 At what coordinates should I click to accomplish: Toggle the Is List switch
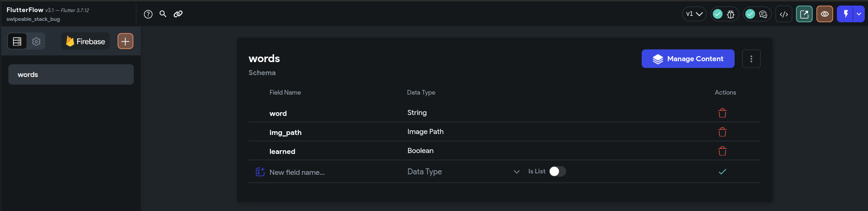(558, 172)
